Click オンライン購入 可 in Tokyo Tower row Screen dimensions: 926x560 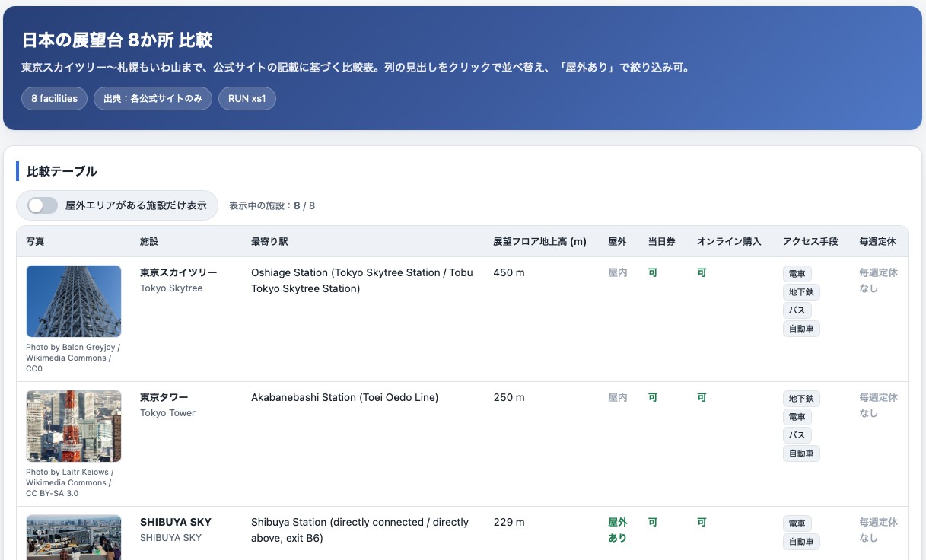pyautogui.click(x=702, y=397)
